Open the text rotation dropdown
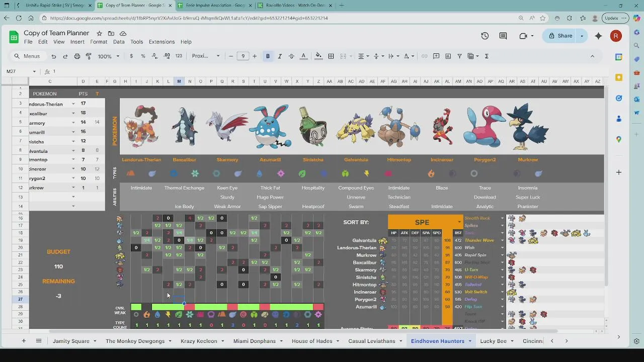644x362 pixels. [x=409, y=56]
